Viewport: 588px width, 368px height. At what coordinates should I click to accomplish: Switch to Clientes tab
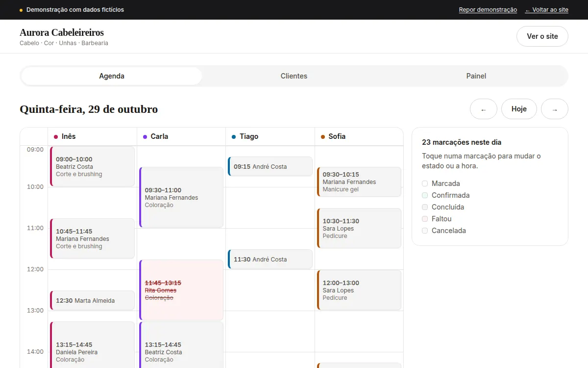pyautogui.click(x=294, y=76)
